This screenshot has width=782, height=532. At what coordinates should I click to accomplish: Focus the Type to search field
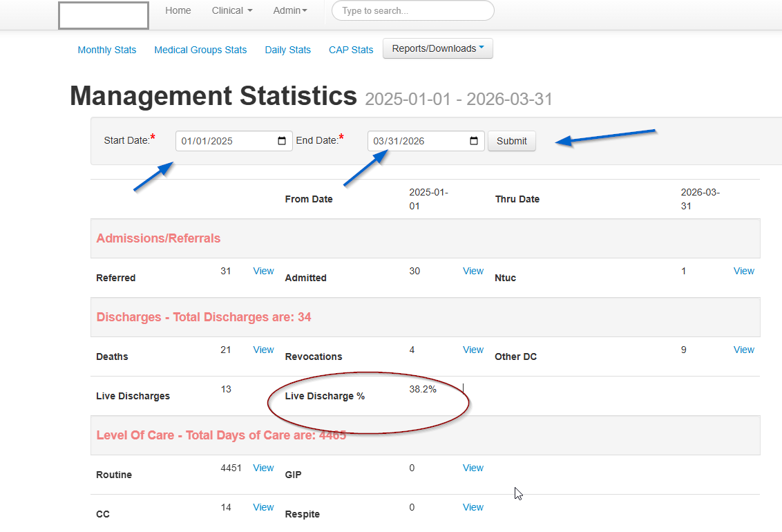coord(413,10)
